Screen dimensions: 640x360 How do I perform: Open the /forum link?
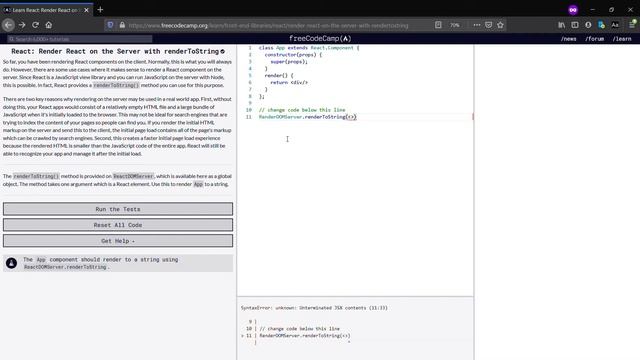tap(594, 39)
